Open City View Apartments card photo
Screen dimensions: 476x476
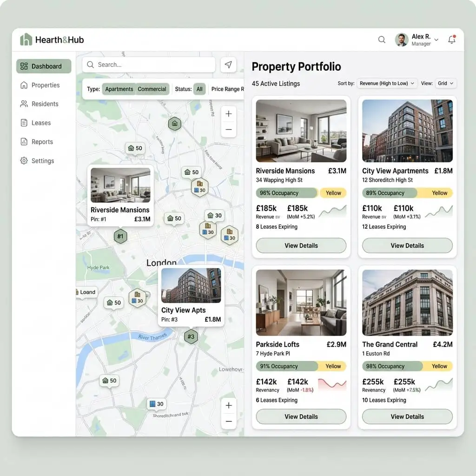coord(407,131)
